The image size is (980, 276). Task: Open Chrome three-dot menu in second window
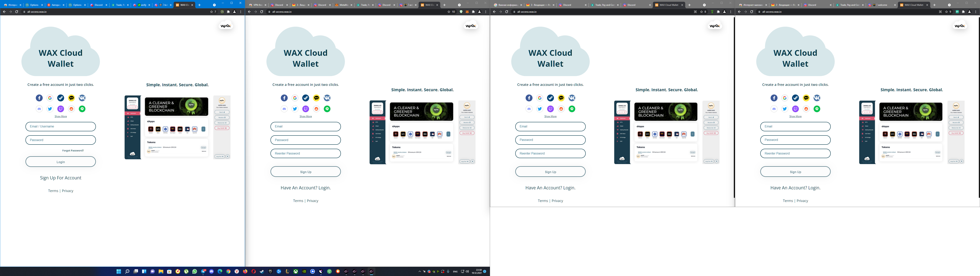(x=485, y=12)
